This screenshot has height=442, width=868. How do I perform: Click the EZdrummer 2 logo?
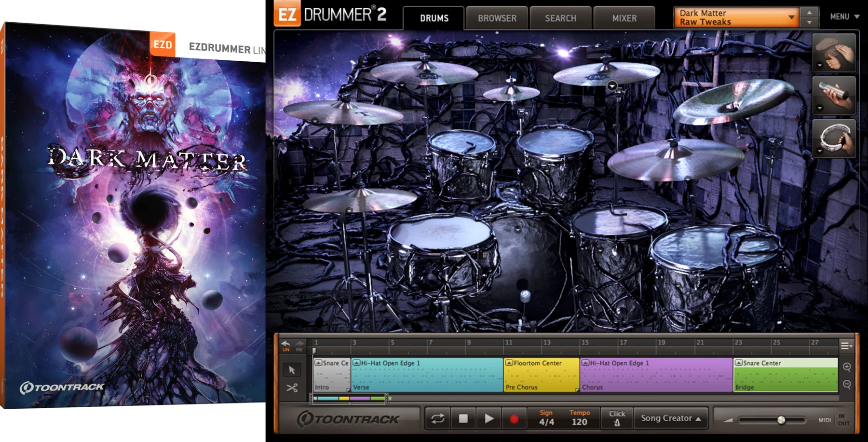pos(331,14)
